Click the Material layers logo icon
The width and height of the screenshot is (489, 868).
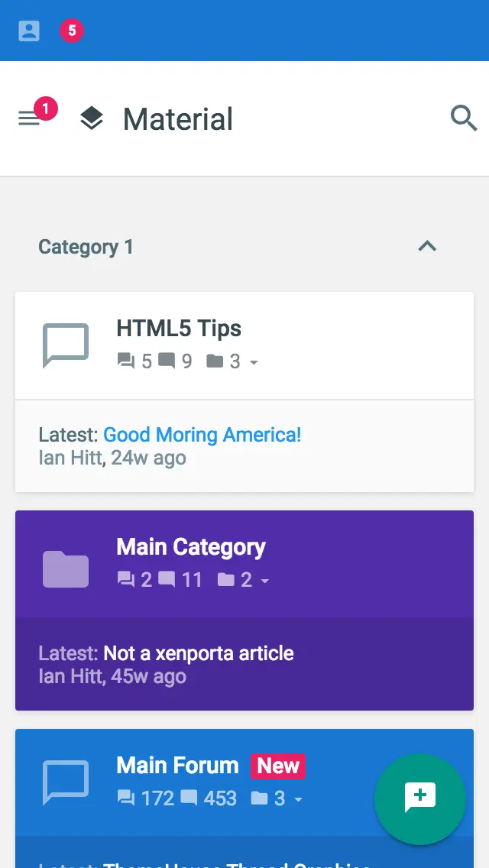(92, 118)
